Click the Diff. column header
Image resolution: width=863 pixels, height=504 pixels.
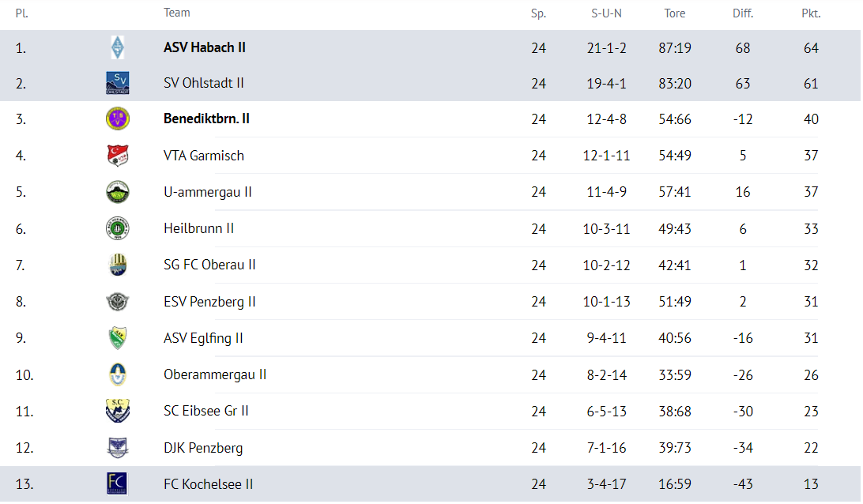coord(743,13)
